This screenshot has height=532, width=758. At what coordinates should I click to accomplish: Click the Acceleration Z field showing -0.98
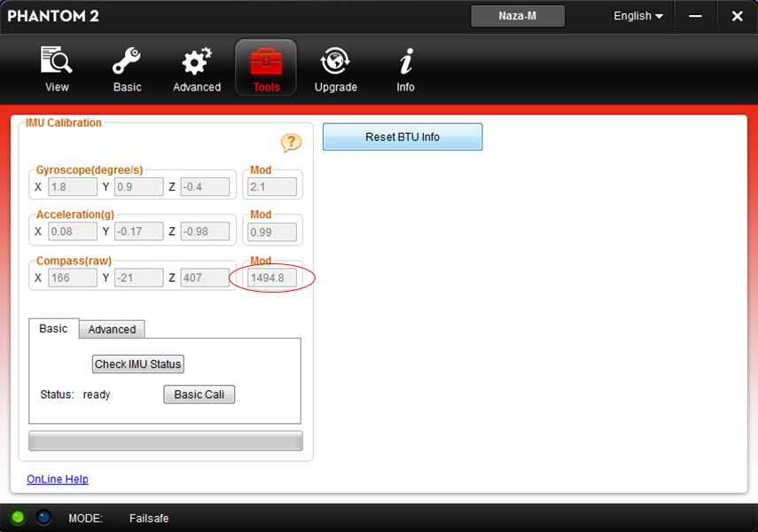205,231
